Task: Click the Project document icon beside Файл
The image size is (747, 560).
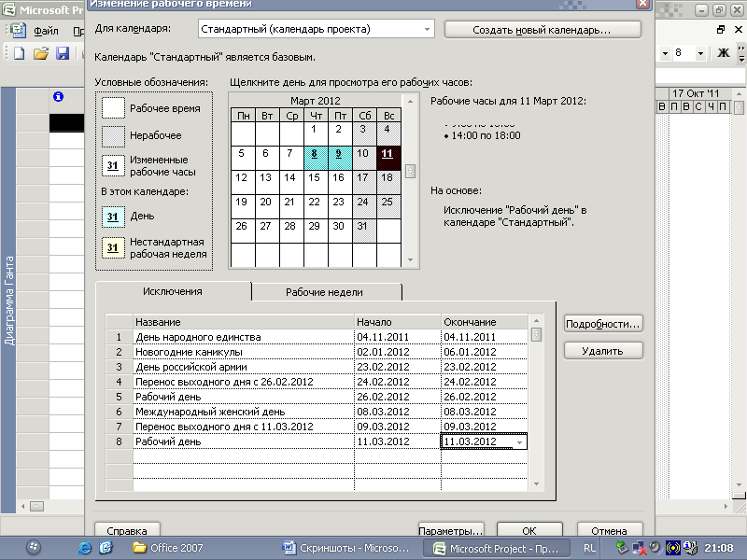Action: click(18, 31)
